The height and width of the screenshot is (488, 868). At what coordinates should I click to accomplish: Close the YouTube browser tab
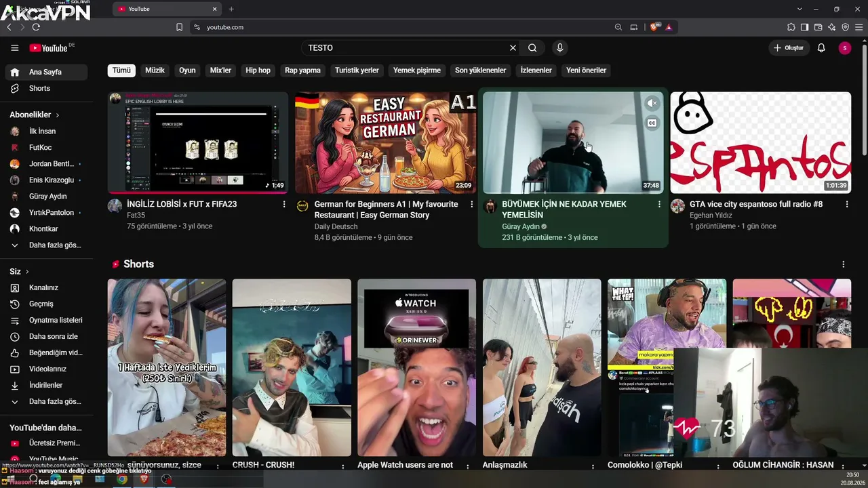215,9
